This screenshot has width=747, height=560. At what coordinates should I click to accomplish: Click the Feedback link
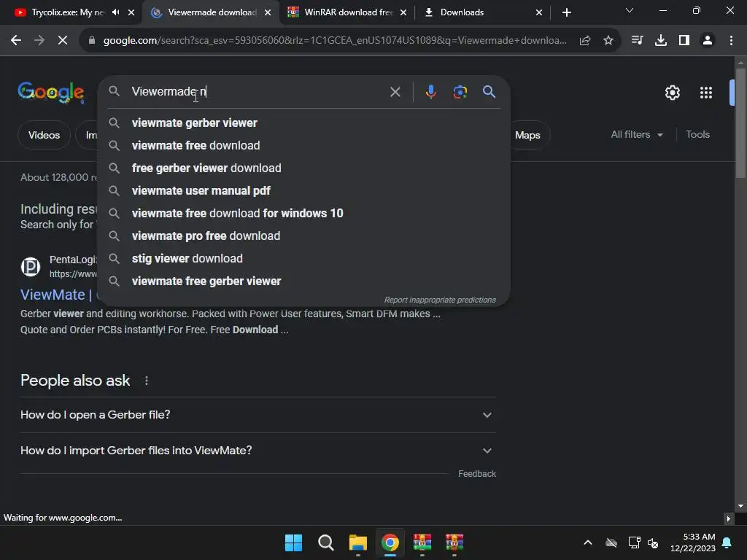[477, 474]
